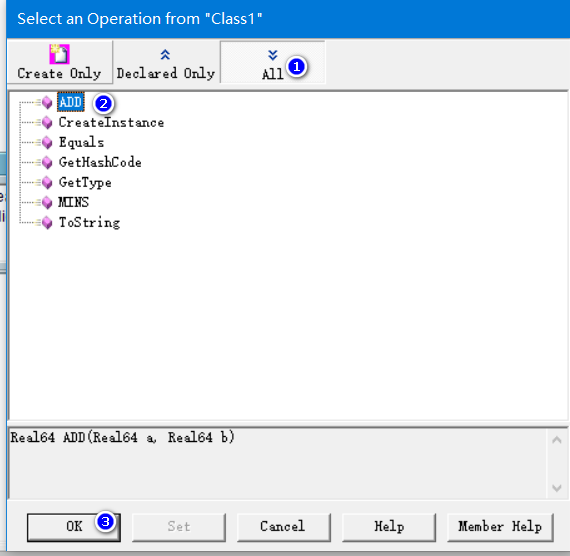Select the Declared Only filter button
The height and width of the screenshot is (556, 570).
[x=166, y=62]
